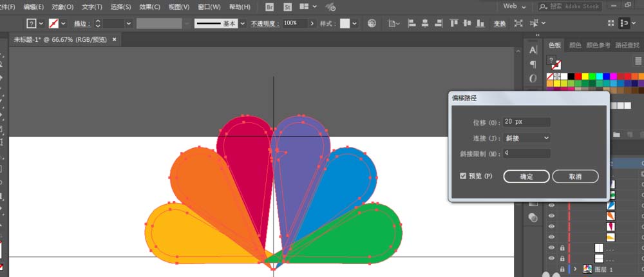Viewport: 644px width, 277px height.
Task: Select the cyan swatch in top swatch row
Action: pyautogui.click(x=599, y=76)
